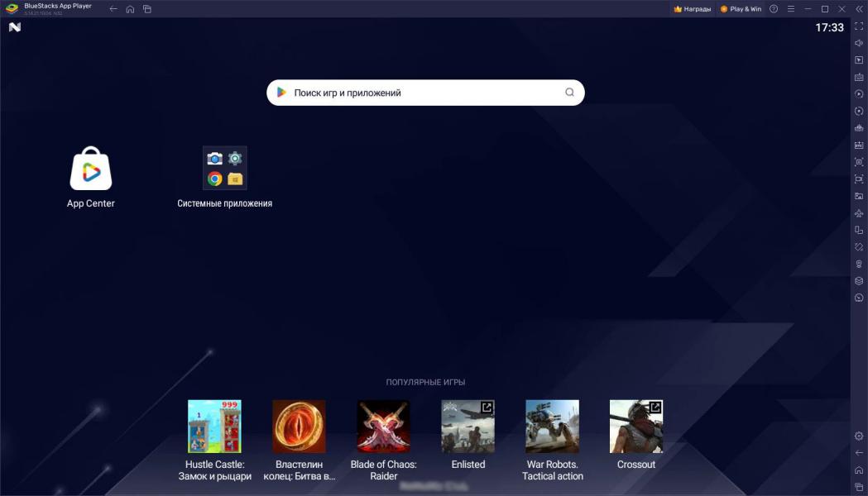Image resolution: width=868 pixels, height=496 pixels.
Task: Open the hamburger menu in the title bar
Action: 790,9
